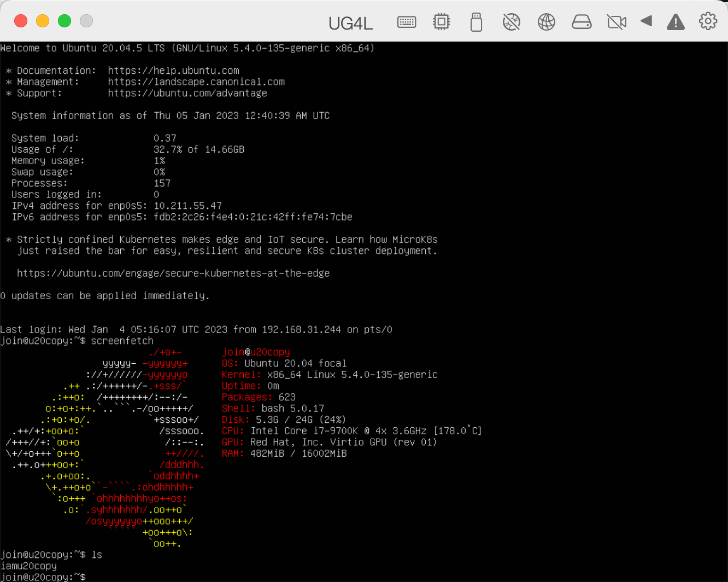Viewport: 728px width, 582px height.
Task: Click the CPU processor chip icon
Action: [441, 22]
